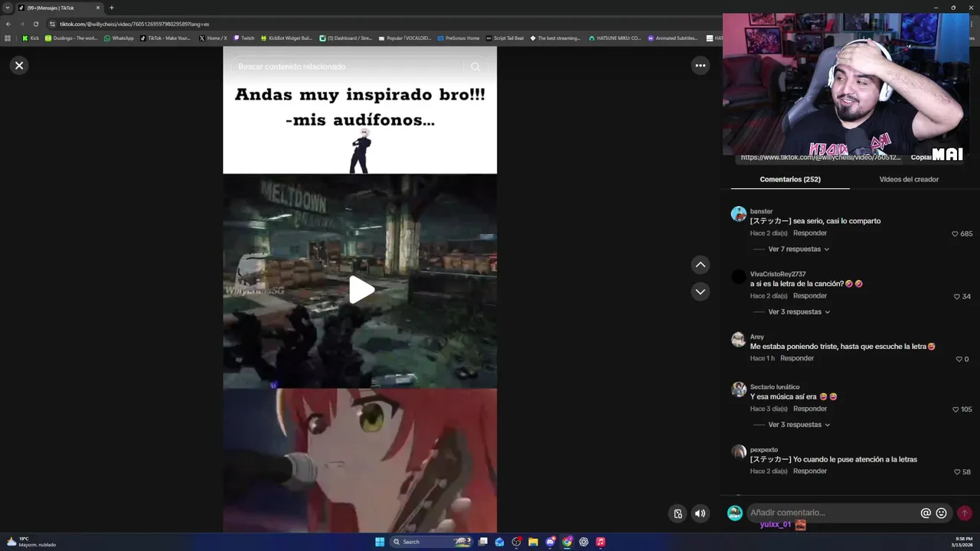The width and height of the screenshot is (980, 551).
Task: Click 'Responder' on Sectario lunático's comment
Action: point(810,409)
